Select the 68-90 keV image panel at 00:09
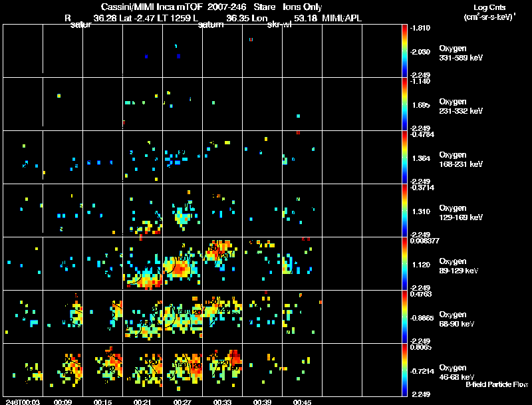 (x=63, y=317)
